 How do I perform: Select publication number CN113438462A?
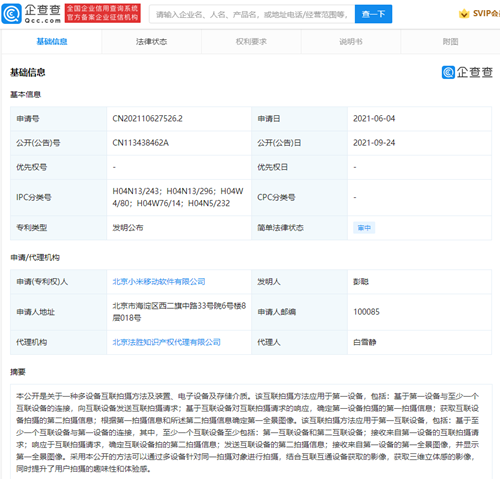140,143
